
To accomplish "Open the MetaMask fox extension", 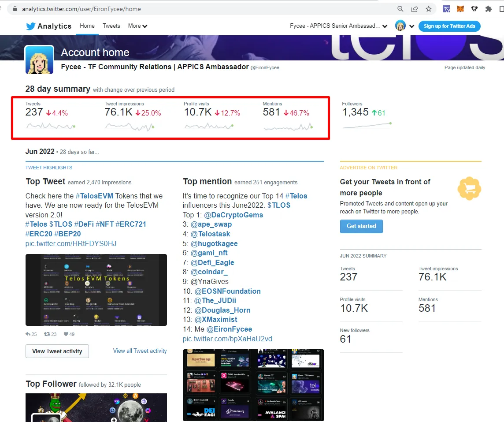I will [x=460, y=9].
